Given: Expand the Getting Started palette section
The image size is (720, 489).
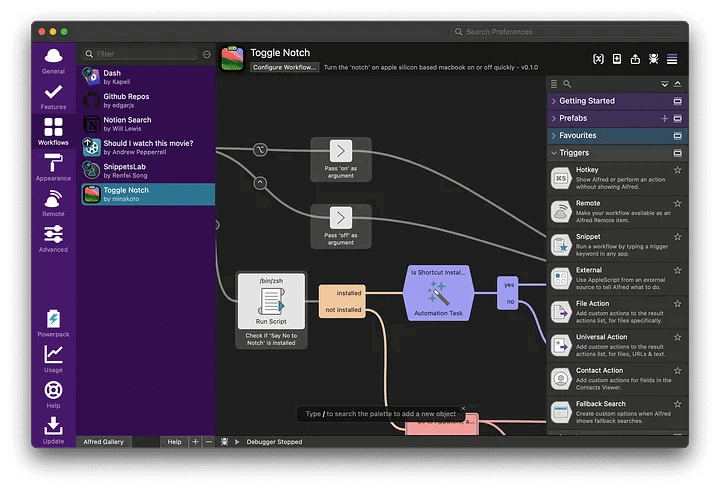Looking at the screenshot, I should (588, 101).
